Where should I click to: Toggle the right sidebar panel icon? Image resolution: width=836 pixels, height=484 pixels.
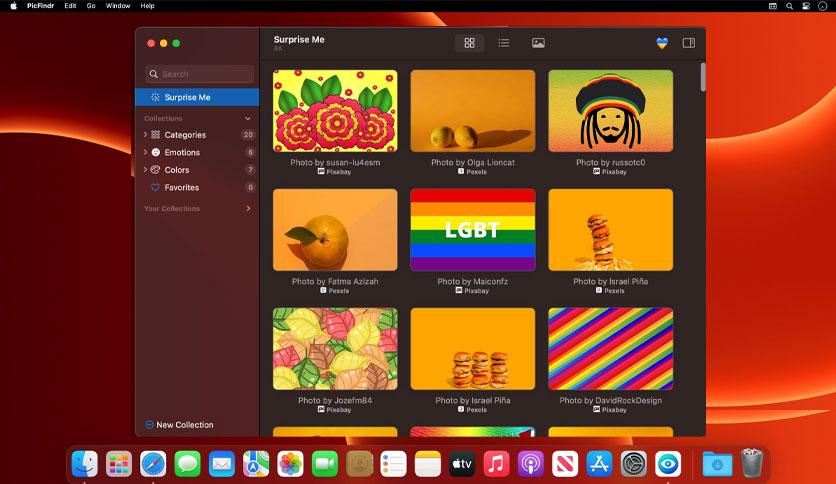tap(689, 43)
